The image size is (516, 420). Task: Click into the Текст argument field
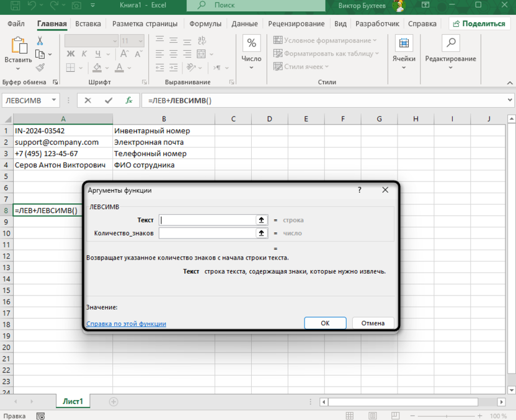pyautogui.click(x=207, y=220)
